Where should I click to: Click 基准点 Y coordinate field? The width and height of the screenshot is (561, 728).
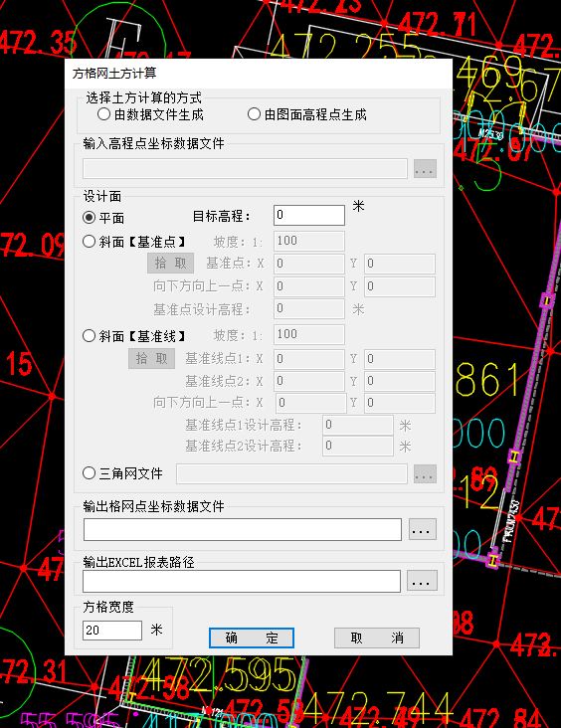pyautogui.click(x=400, y=264)
